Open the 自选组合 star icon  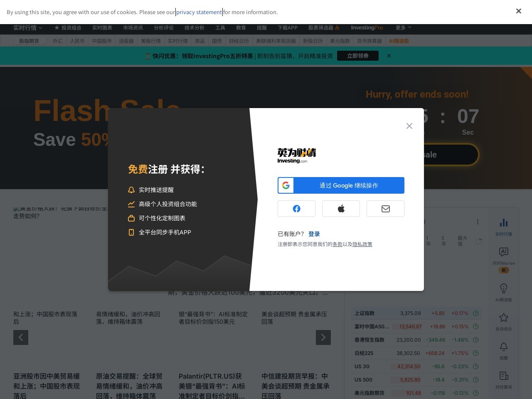[503, 317]
